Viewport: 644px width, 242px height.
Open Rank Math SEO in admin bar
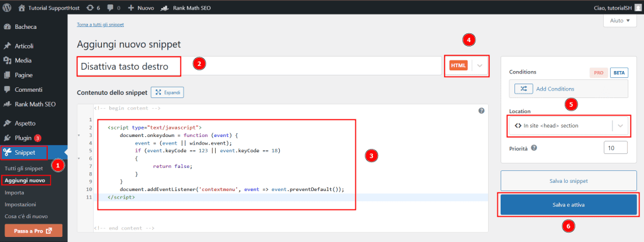point(186,8)
